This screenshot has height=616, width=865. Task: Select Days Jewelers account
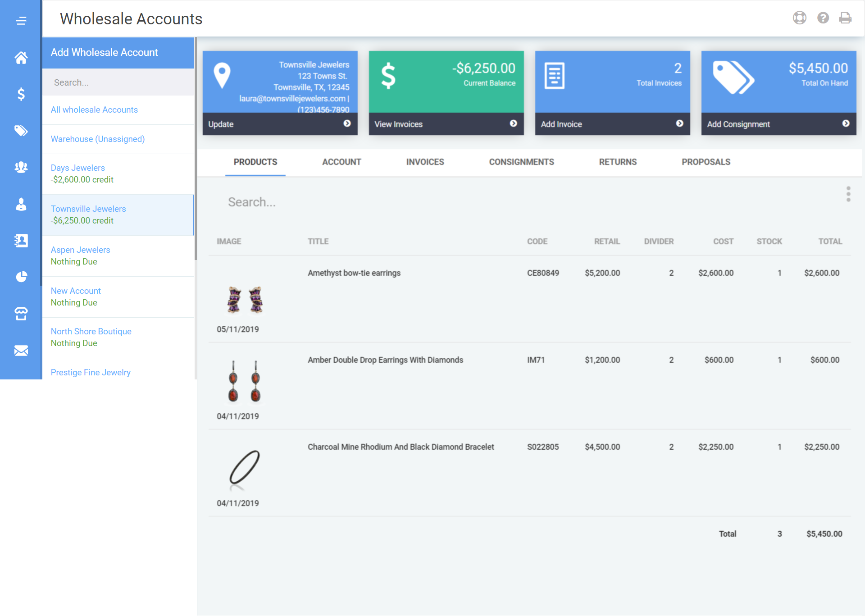pos(118,174)
